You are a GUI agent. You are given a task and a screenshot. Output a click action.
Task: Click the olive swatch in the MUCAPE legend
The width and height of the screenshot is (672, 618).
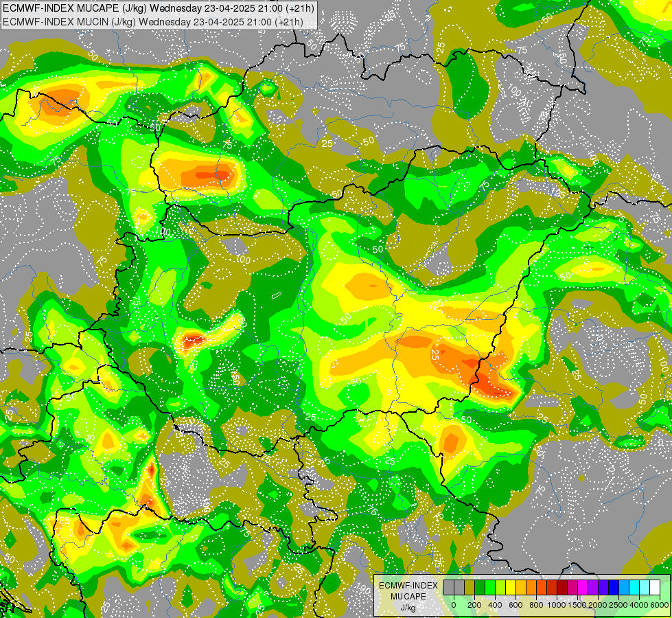(x=470, y=587)
